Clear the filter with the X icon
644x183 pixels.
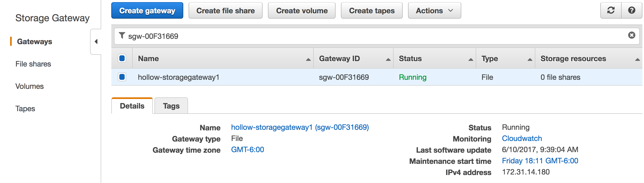coord(631,35)
